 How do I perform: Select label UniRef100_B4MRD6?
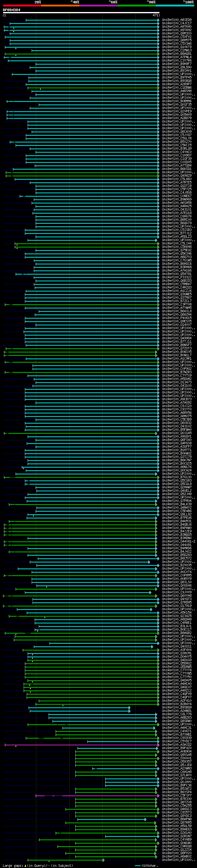(x=176, y=548)
